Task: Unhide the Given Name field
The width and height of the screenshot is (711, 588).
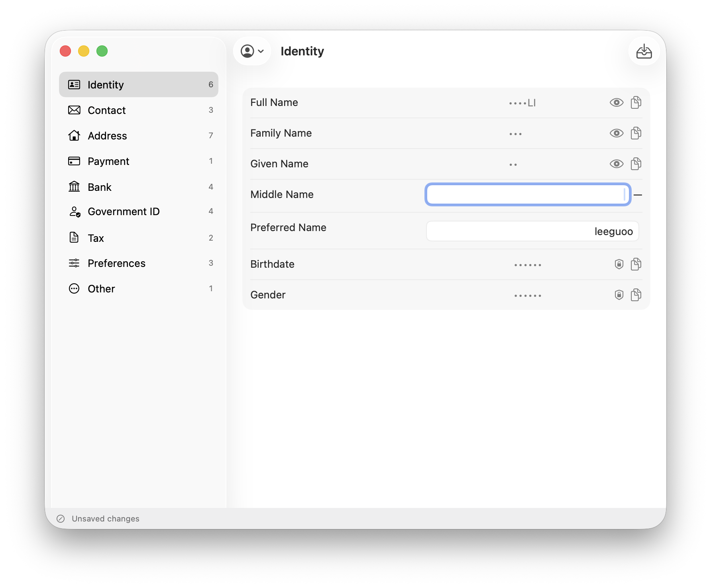Action: [617, 164]
